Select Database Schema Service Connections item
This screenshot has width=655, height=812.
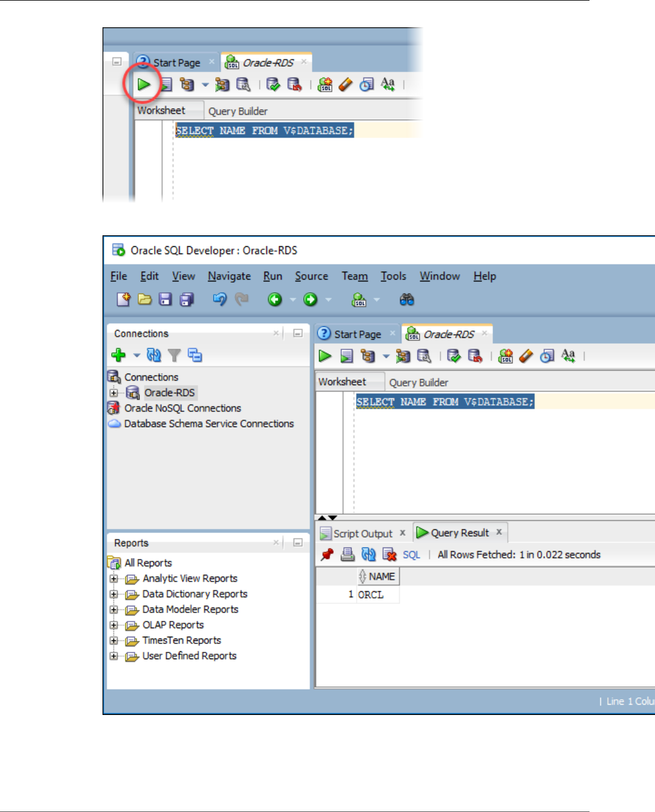click(x=209, y=424)
